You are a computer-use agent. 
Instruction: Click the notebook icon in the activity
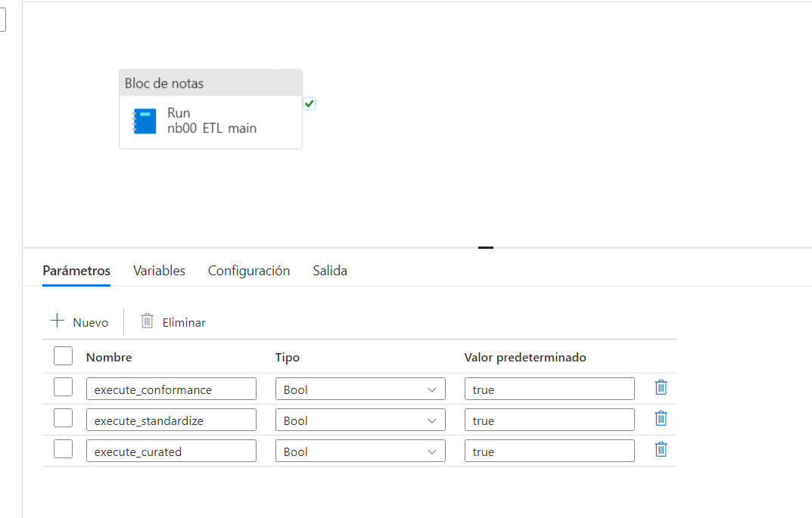point(145,121)
